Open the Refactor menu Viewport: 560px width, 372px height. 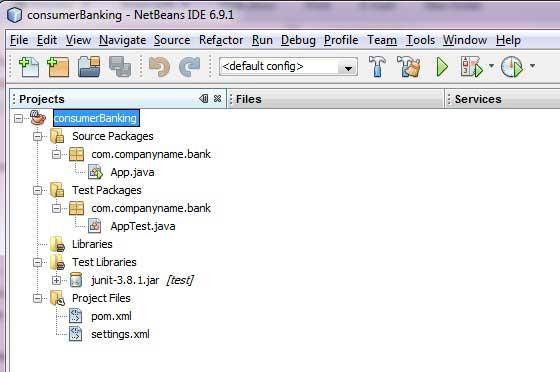point(221,40)
